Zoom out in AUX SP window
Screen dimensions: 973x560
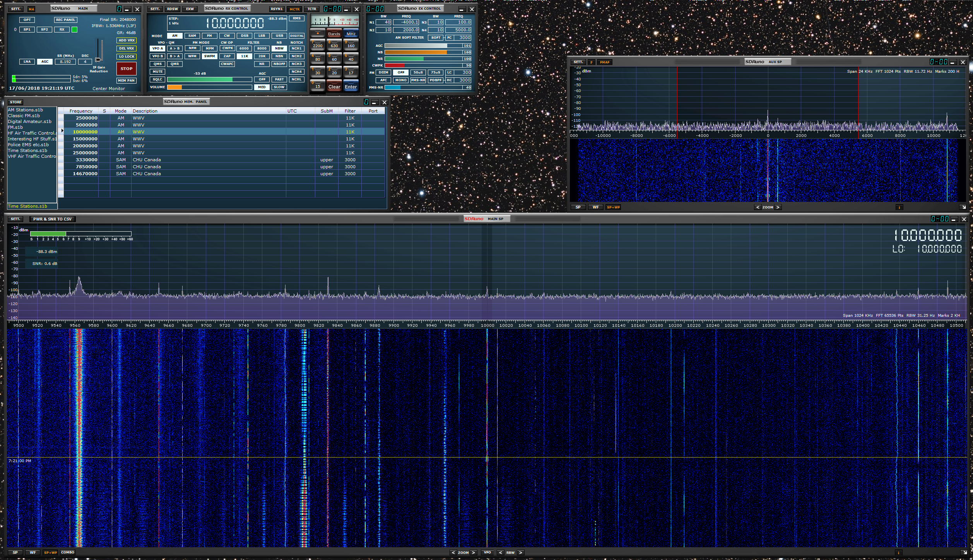(x=758, y=207)
